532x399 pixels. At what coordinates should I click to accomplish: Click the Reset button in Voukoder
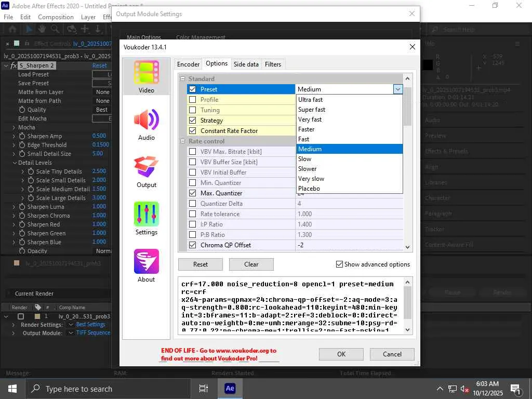tap(201, 264)
